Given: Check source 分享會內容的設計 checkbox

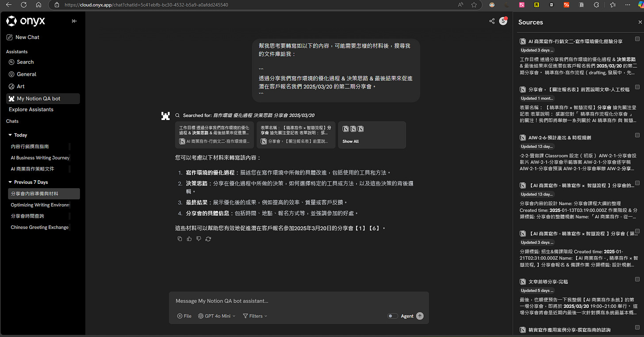Looking at the screenshot, I should coord(637,183).
